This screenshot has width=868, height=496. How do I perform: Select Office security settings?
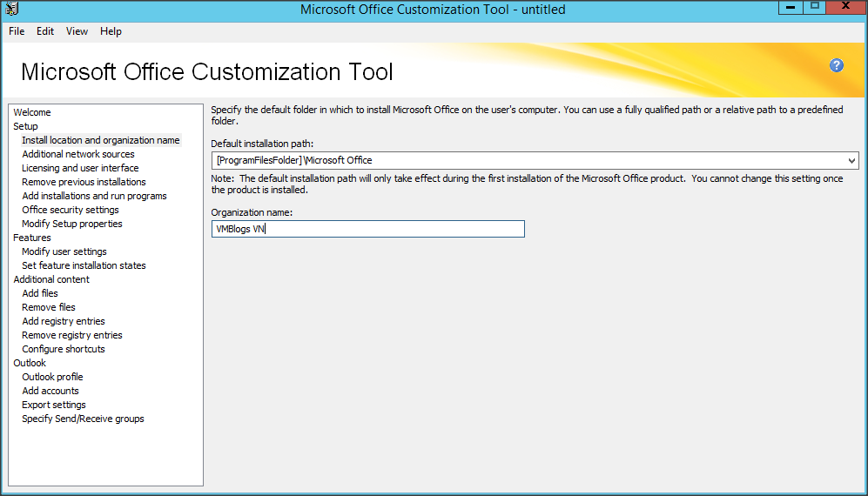(71, 210)
